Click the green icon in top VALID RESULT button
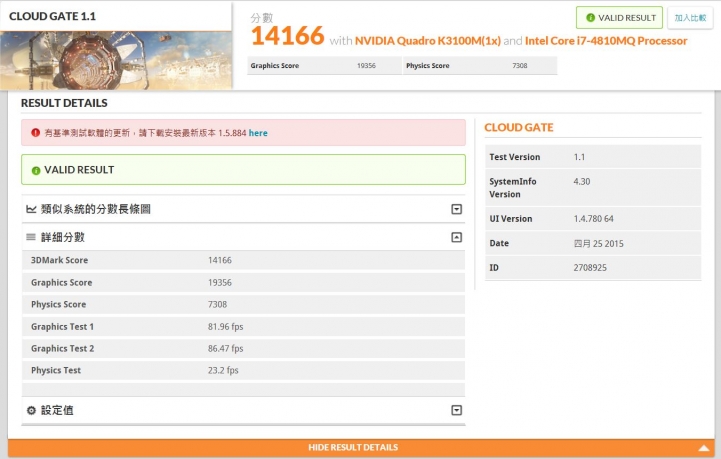The width and height of the screenshot is (721, 459). pyautogui.click(x=590, y=18)
